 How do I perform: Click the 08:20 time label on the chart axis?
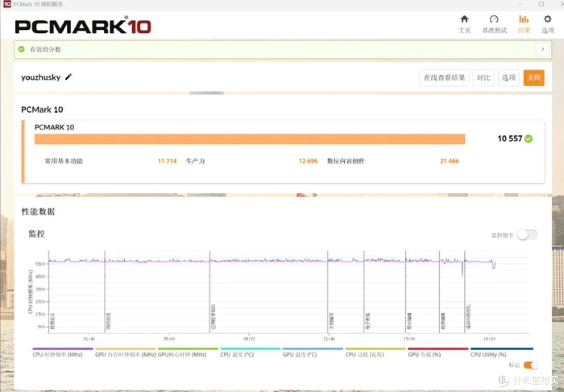click(249, 339)
